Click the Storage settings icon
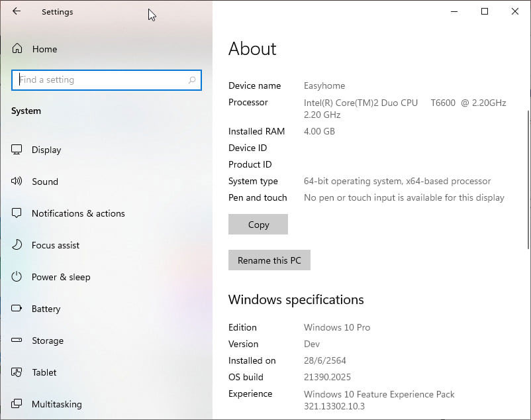The width and height of the screenshot is (531, 420). tap(17, 341)
